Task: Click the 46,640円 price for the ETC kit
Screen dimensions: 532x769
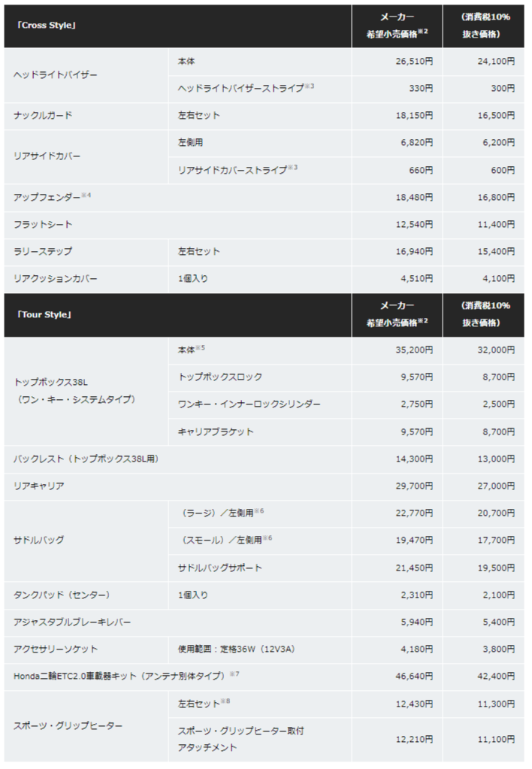Action: pos(413,677)
